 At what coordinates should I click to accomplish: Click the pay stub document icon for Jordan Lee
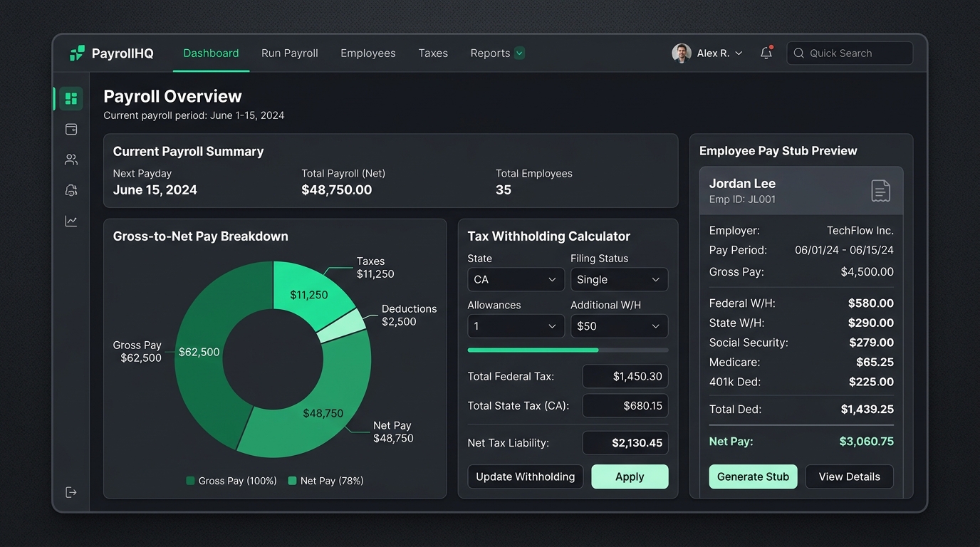881,191
